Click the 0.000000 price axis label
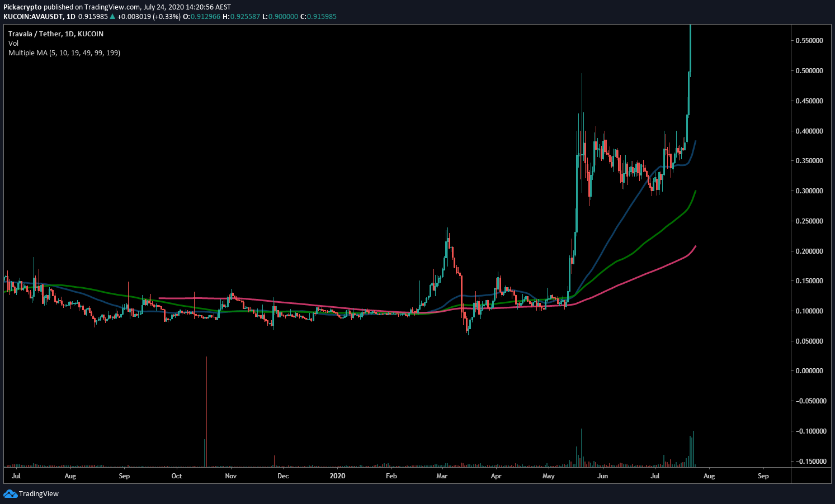Image resolution: width=835 pixels, height=504 pixels. (x=809, y=371)
